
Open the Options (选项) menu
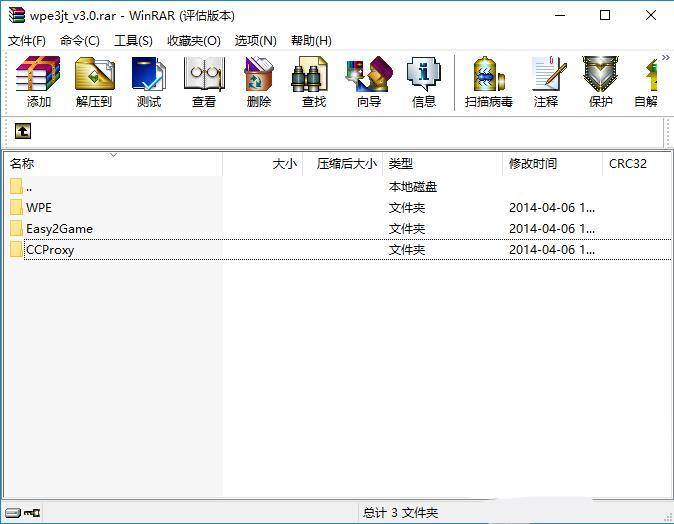(256, 41)
